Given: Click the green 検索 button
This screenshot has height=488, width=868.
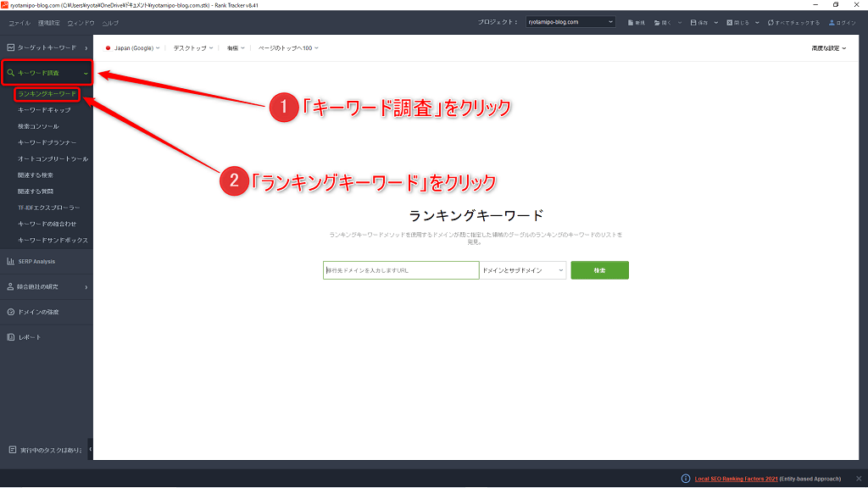Looking at the screenshot, I should click(x=599, y=270).
